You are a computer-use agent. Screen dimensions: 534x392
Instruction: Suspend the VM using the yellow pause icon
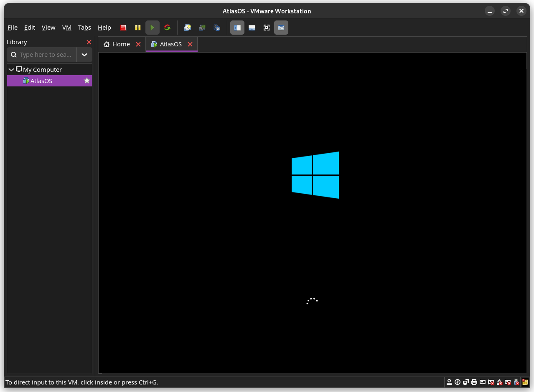tap(138, 28)
